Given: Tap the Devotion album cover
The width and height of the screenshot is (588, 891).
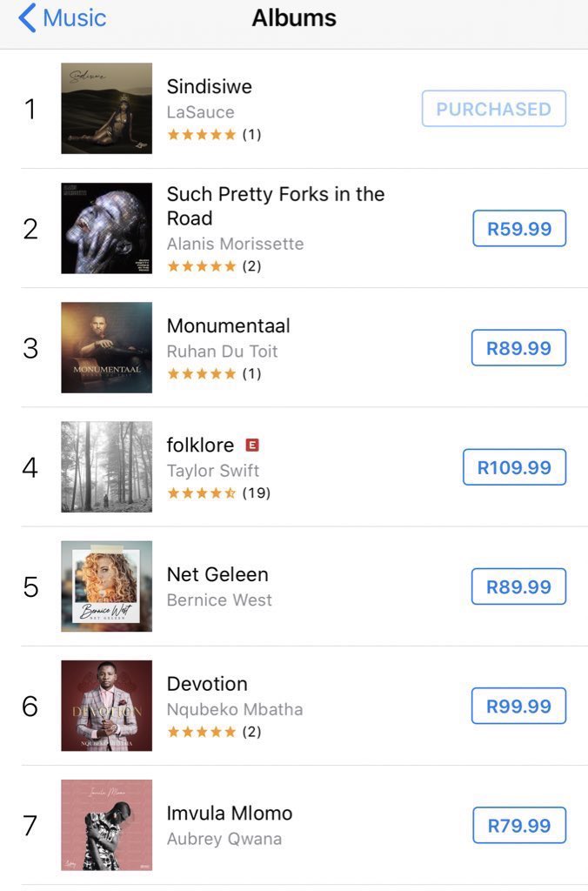Looking at the screenshot, I should (x=107, y=705).
